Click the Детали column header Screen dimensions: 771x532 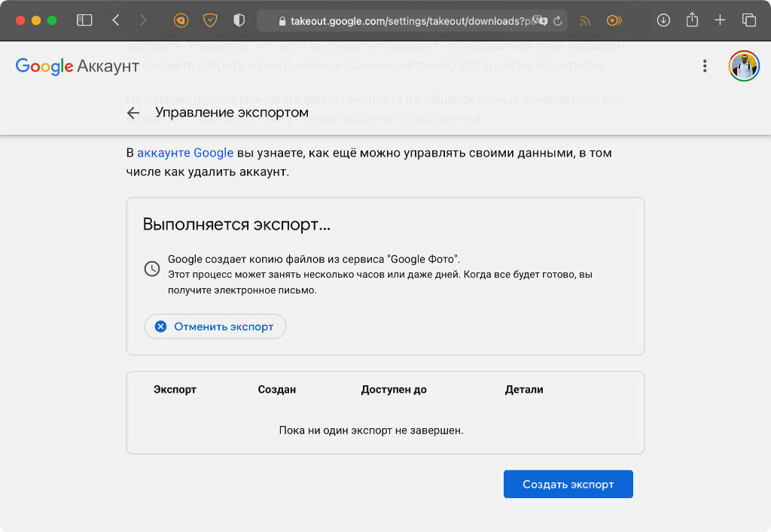pos(524,390)
